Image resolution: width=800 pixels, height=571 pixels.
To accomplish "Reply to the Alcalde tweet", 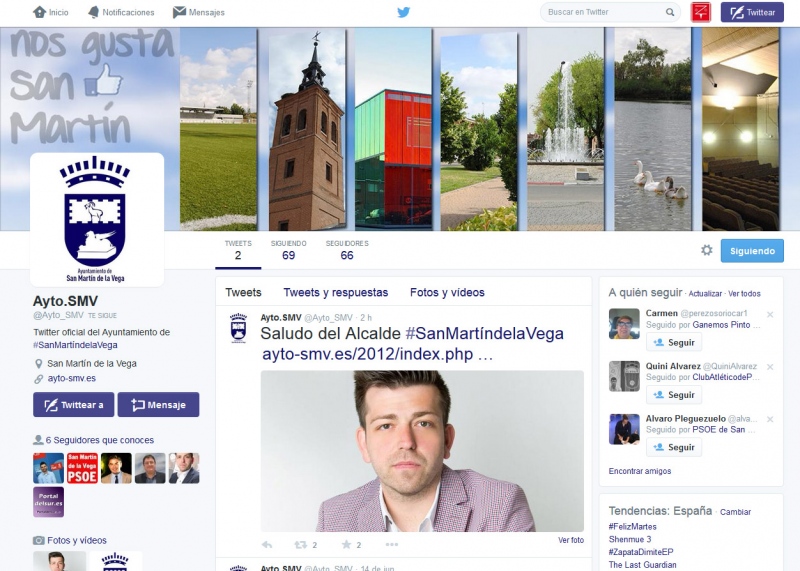I will pos(267,545).
